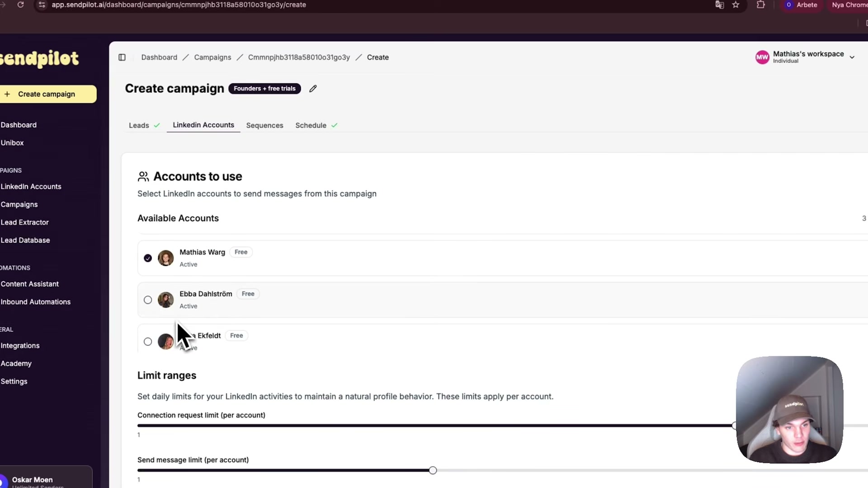The image size is (868, 488).
Task: Open Integrations in the sidebar
Action: [x=20, y=346]
